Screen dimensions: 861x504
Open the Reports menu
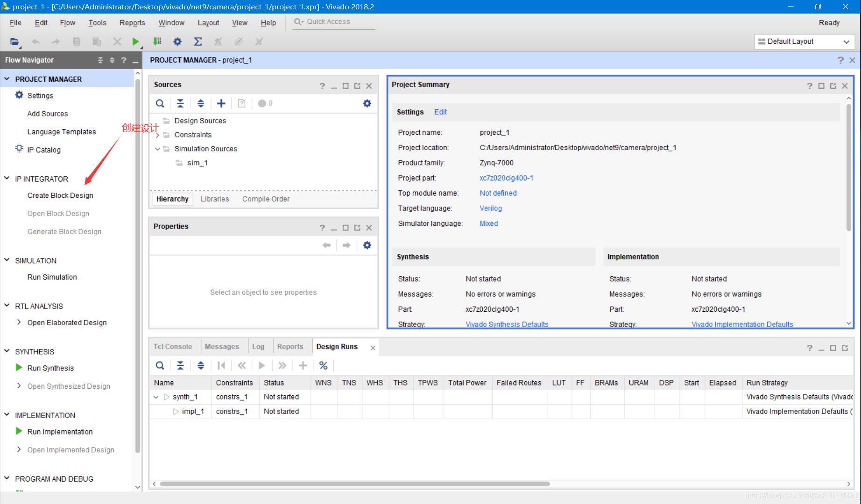pyautogui.click(x=132, y=22)
